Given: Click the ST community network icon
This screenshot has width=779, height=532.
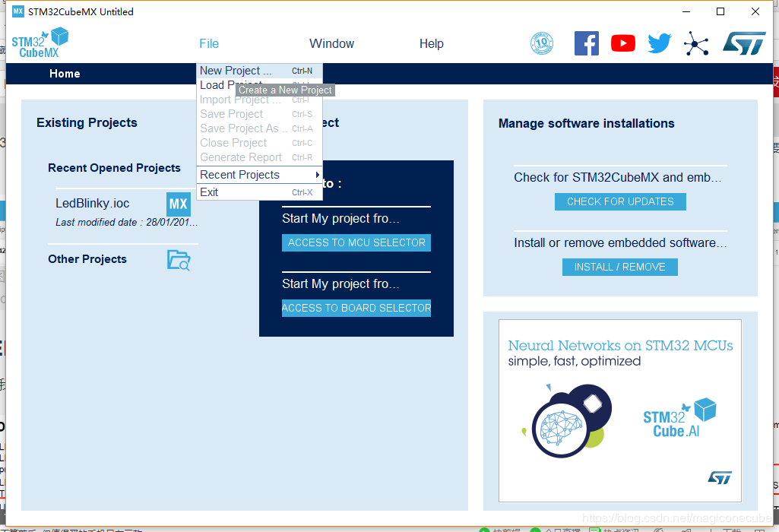Looking at the screenshot, I should [x=696, y=43].
